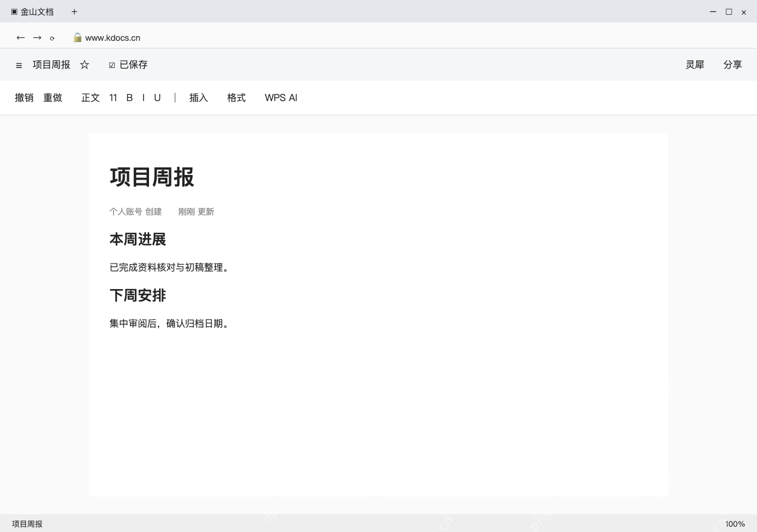Image resolution: width=757 pixels, height=532 pixels.
Task: Open the 正文 paragraph style dropdown
Action: 90,98
